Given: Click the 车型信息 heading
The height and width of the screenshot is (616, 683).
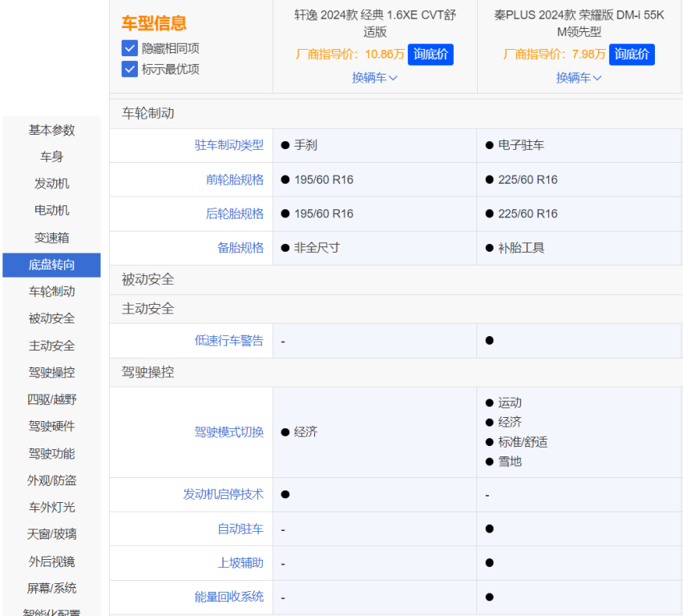Looking at the screenshot, I should 154,23.
